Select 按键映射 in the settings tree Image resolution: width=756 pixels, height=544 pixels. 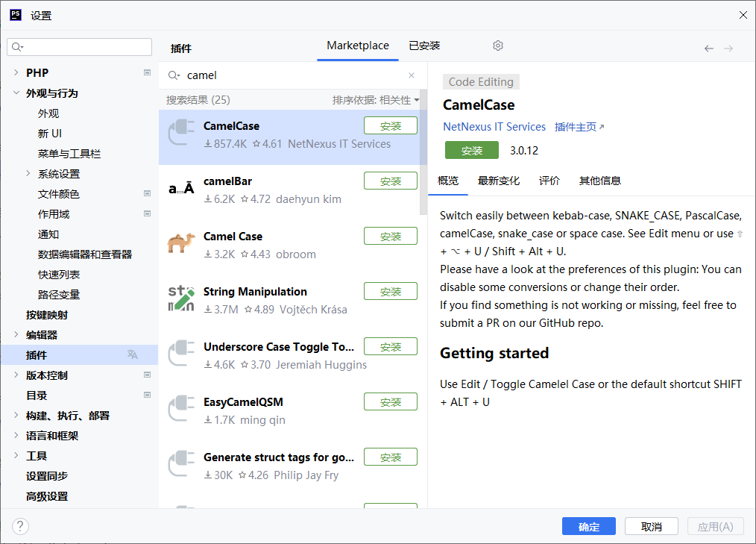(x=47, y=315)
